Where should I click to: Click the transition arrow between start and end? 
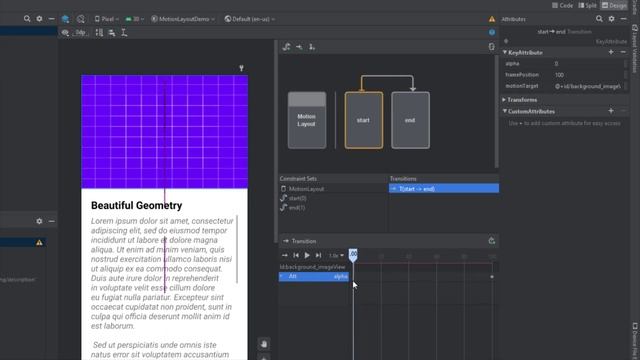[x=387, y=76]
